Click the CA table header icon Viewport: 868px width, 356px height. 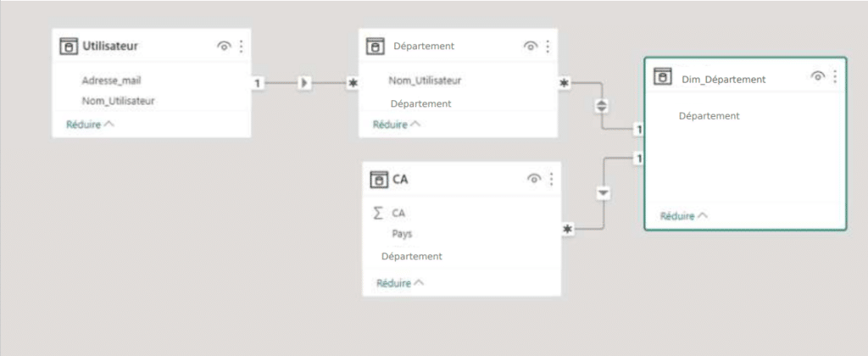click(379, 180)
